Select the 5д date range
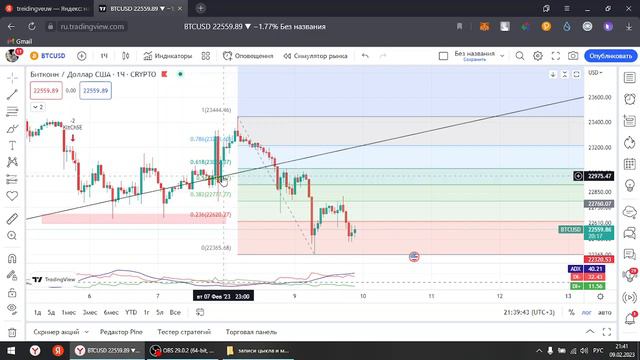The image size is (640, 360). point(51,312)
